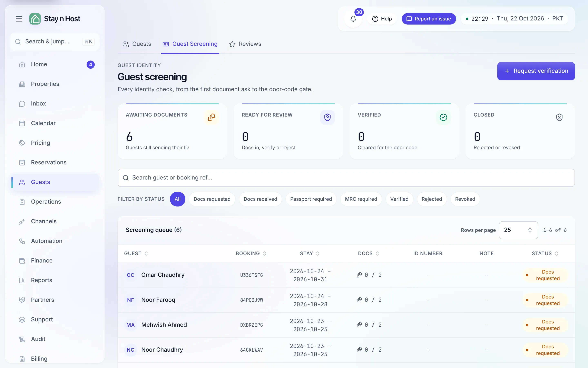Filter by Revoked status
588x368 pixels.
[465, 199]
